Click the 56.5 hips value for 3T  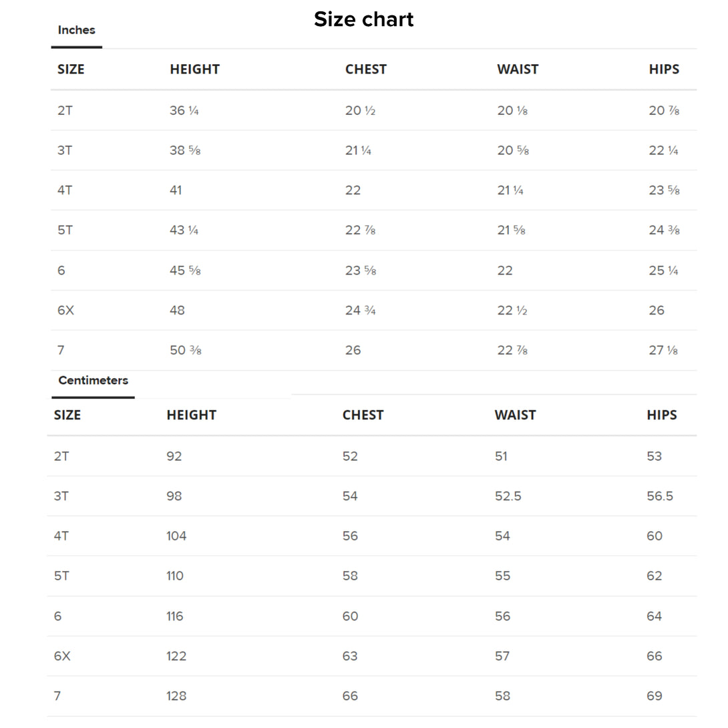coord(660,496)
